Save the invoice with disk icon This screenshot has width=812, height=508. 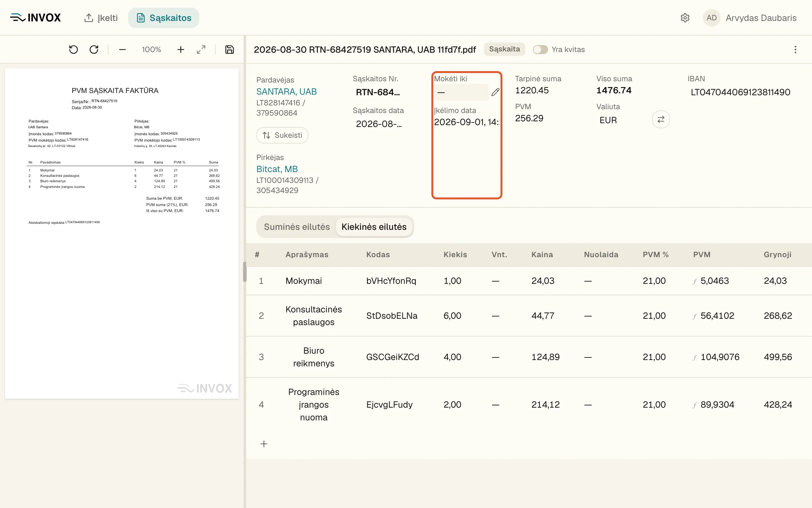point(230,50)
